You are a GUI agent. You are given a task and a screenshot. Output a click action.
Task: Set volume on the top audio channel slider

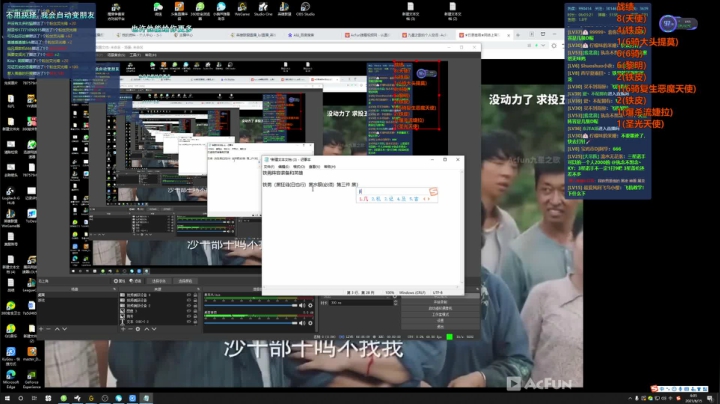(251, 305)
